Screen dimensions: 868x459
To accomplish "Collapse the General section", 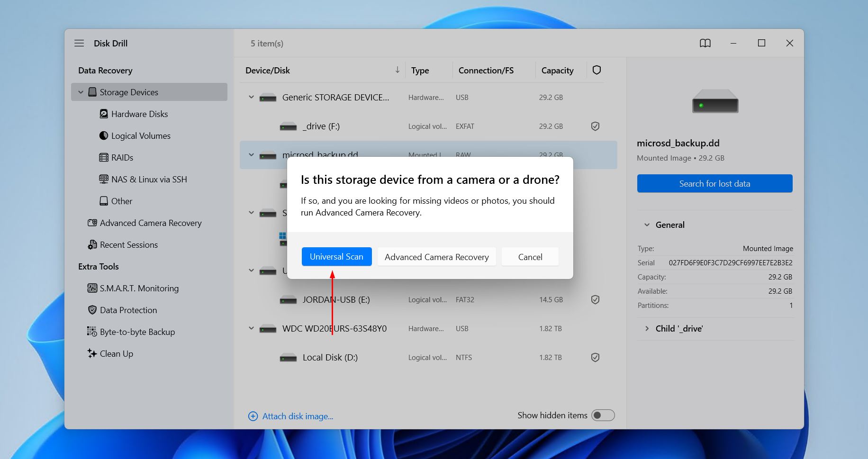I will [x=647, y=225].
